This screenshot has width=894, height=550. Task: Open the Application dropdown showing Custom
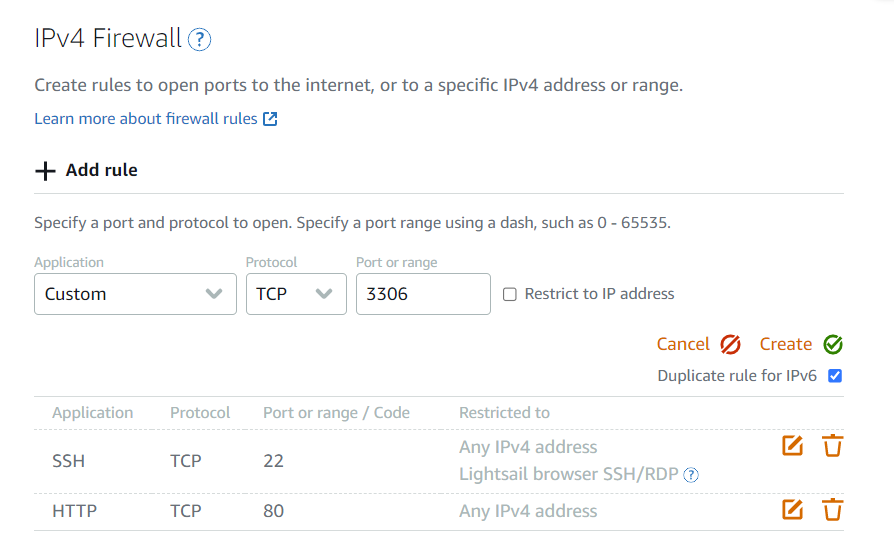pos(135,294)
